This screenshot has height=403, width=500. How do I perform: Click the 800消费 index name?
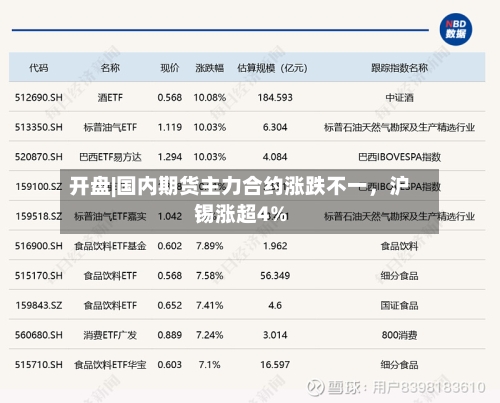[399, 335]
